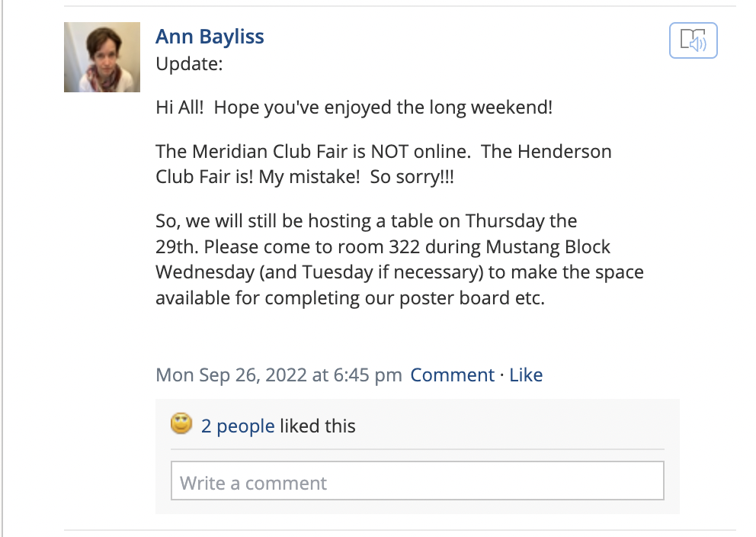The image size is (756, 537).
Task: Click the word "NOT" in the post
Action: pos(392,151)
